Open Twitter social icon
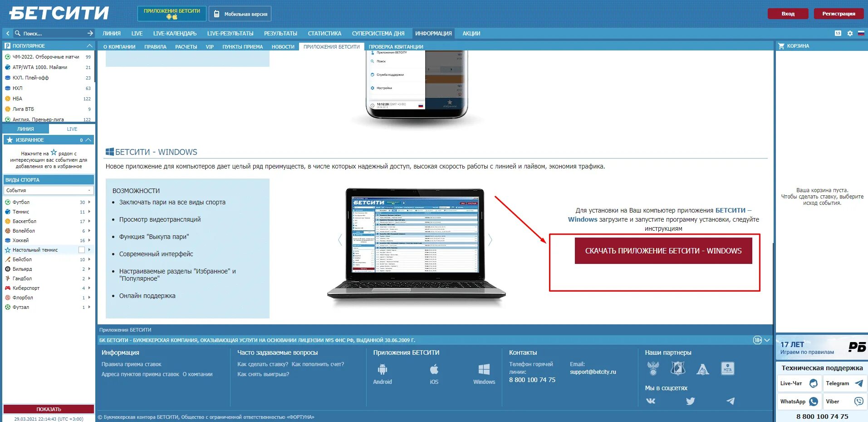This screenshot has width=868, height=422. 691,401
